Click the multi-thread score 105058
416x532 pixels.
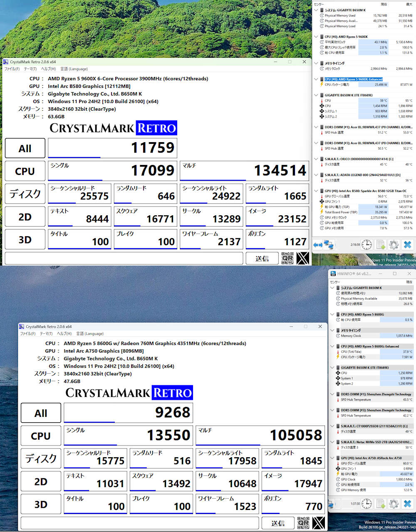[296, 435]
